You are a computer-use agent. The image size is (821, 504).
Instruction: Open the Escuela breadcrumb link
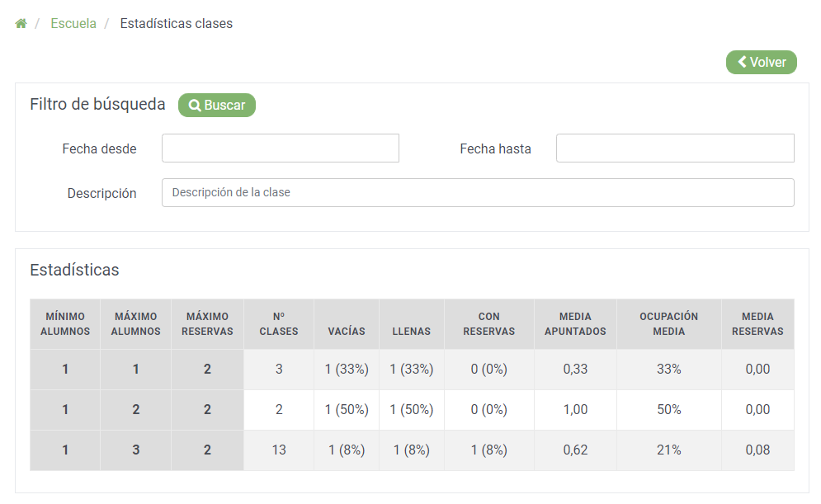pyautogui.click(x=73, y=24)
